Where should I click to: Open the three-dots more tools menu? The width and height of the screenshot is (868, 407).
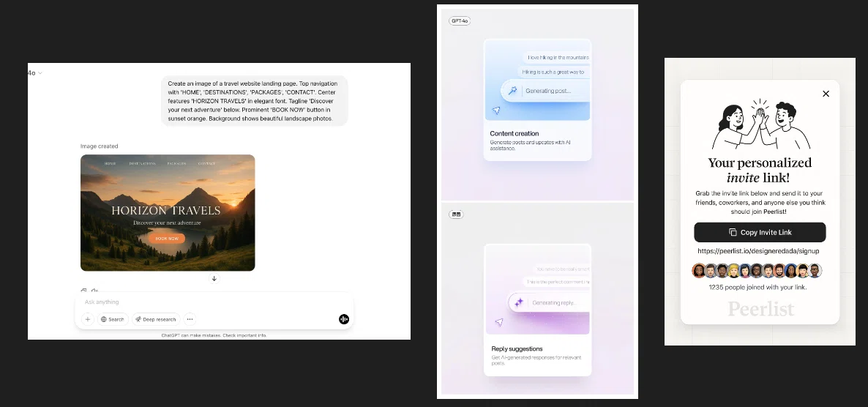pyautogui.click(x=190, y=319)
